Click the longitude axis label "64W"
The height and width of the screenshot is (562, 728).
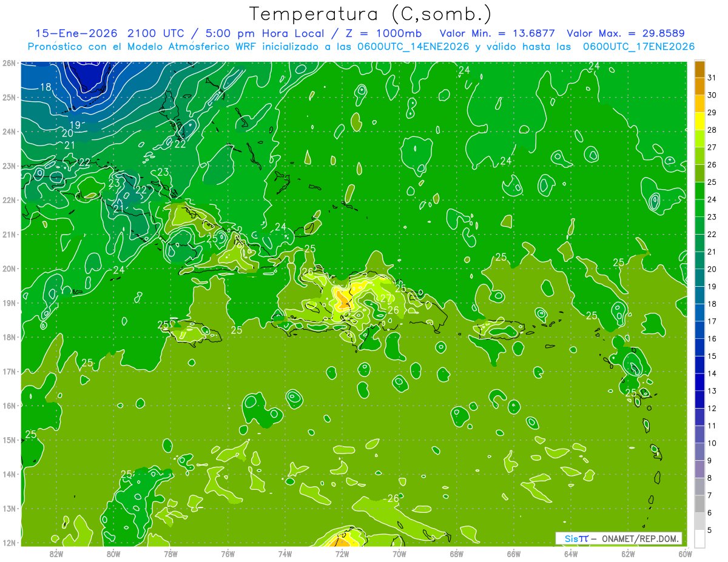570,554
